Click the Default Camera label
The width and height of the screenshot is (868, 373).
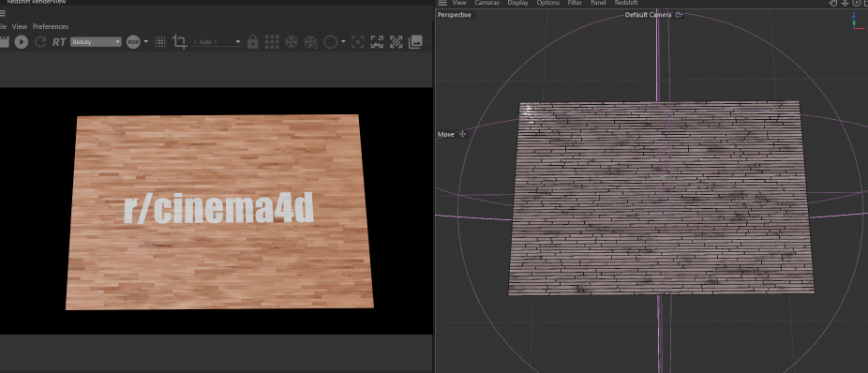click(648, 15)
